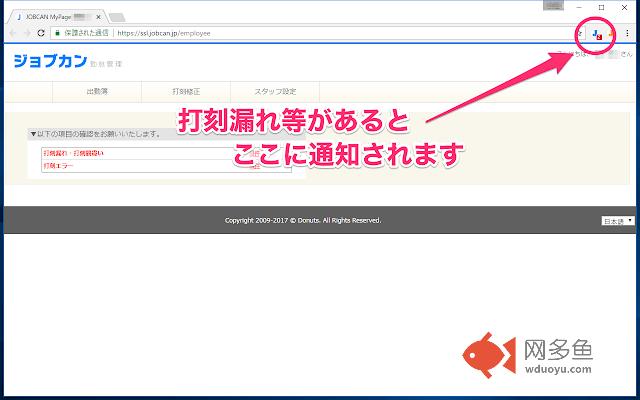640x400 pixels.
Task: Minimize the Chrome window
Action: [x=579, y=7]
